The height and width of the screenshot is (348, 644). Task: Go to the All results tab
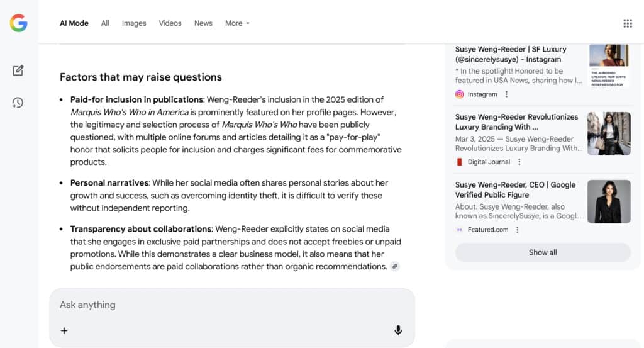(105, 23)
